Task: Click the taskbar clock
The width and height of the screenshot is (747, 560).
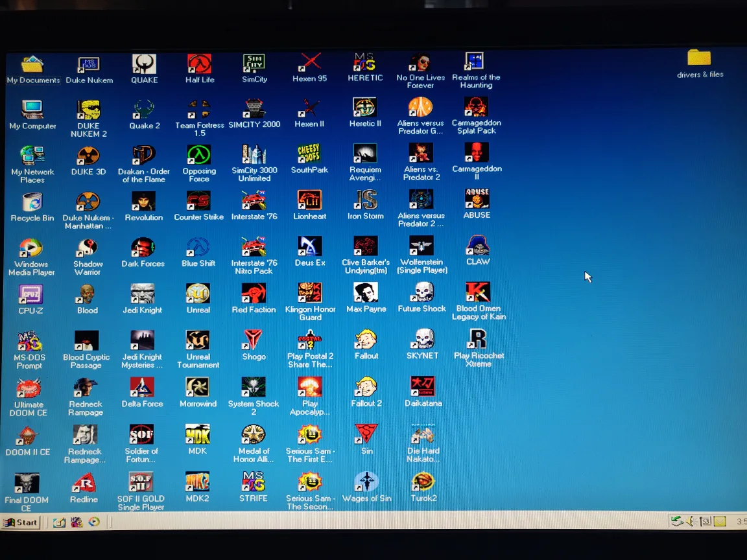Action: pos(741,521)
